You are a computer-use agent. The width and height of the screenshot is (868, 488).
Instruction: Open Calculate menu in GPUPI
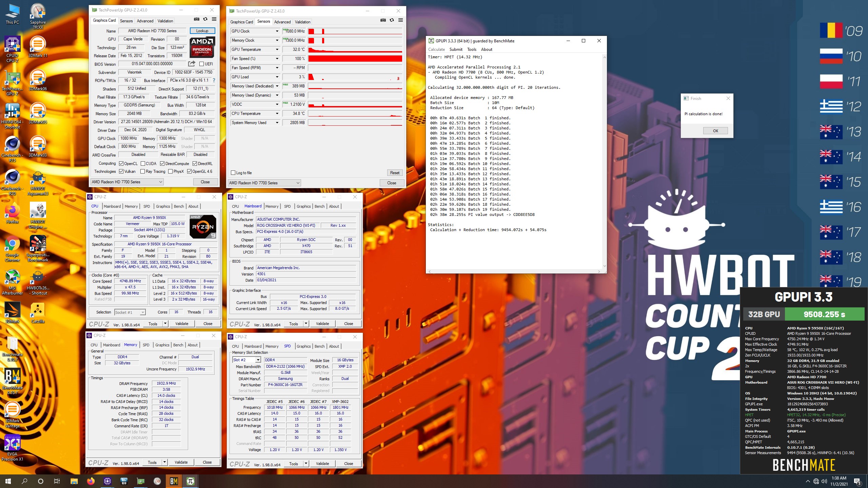coord(436,49)
